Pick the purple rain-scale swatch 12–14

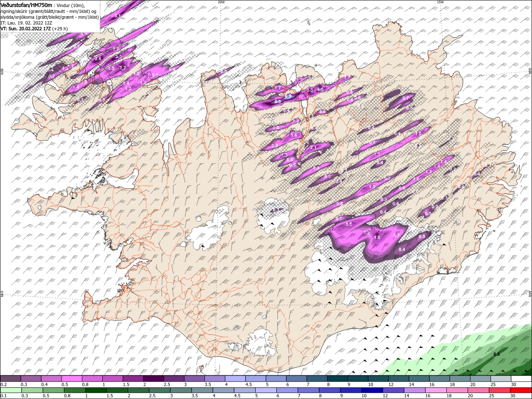click(x=393, y=390)
